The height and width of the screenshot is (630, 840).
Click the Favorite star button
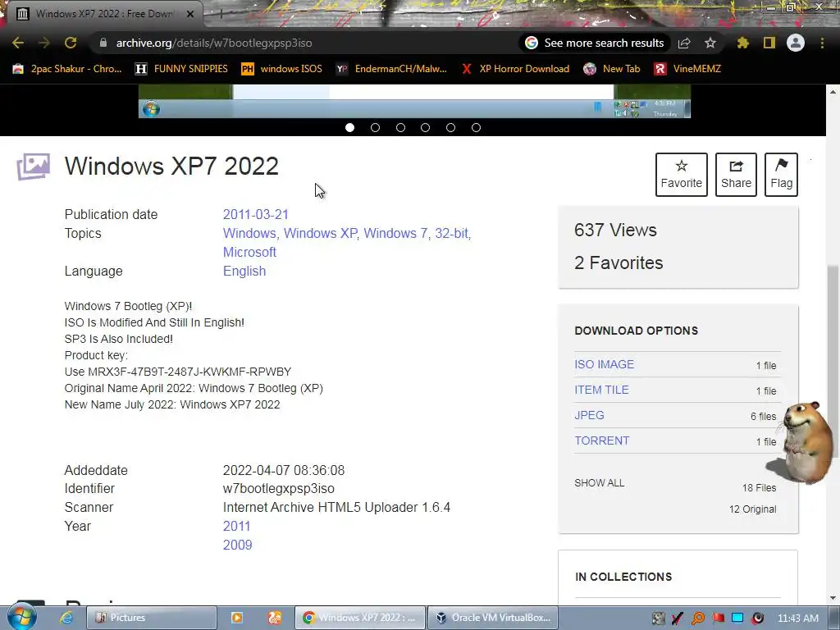coord(682,175)
